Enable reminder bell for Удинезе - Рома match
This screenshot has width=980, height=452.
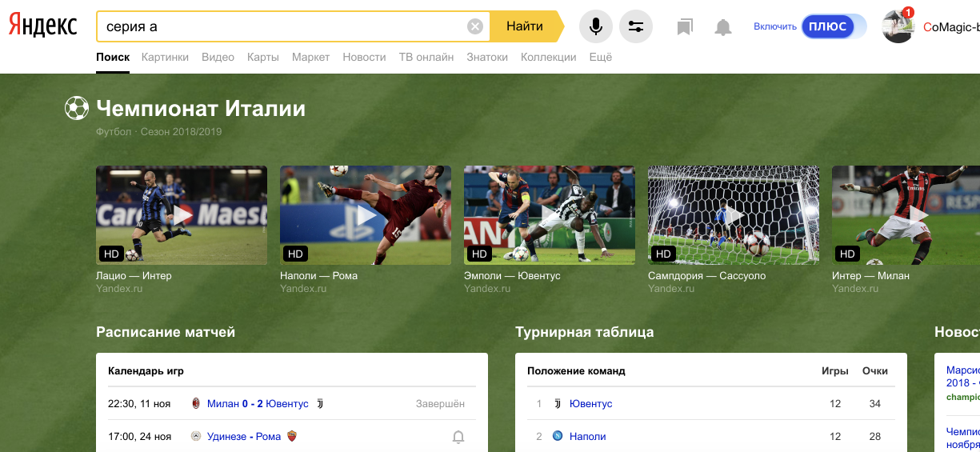(x=458, y=437)
